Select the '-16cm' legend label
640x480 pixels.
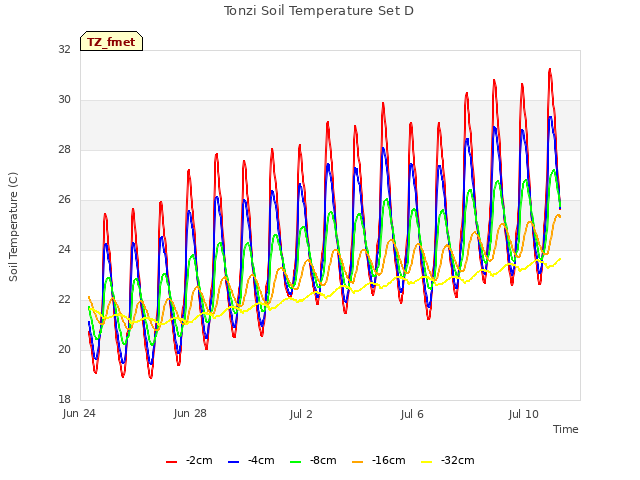point(389,460)
